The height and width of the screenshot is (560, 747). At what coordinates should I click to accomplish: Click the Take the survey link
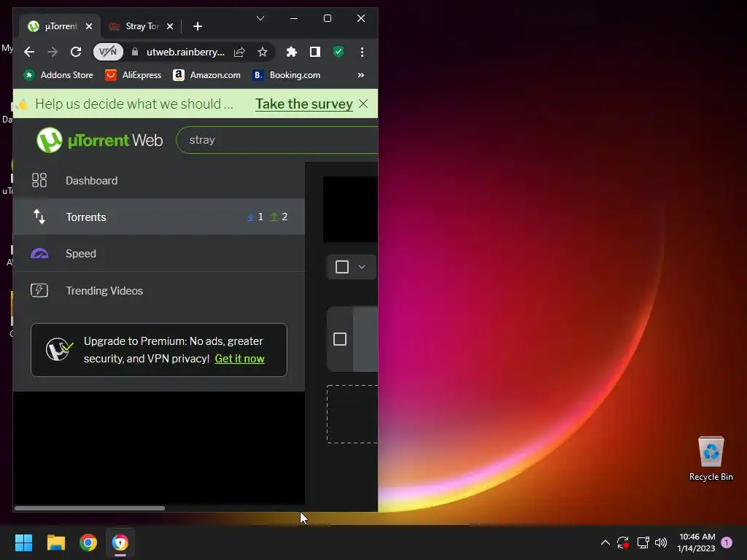[304, 104]
